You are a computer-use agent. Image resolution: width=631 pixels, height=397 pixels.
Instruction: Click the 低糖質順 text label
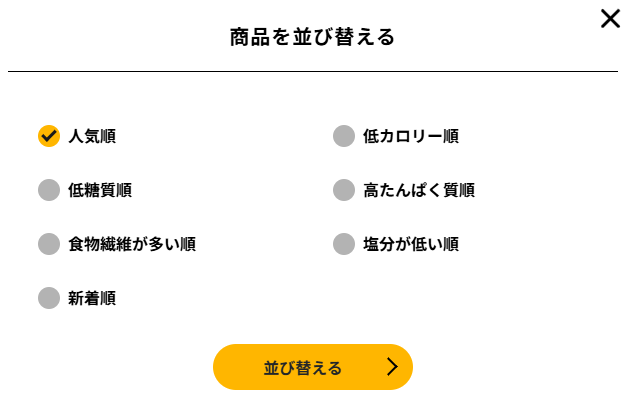[100, 190]
